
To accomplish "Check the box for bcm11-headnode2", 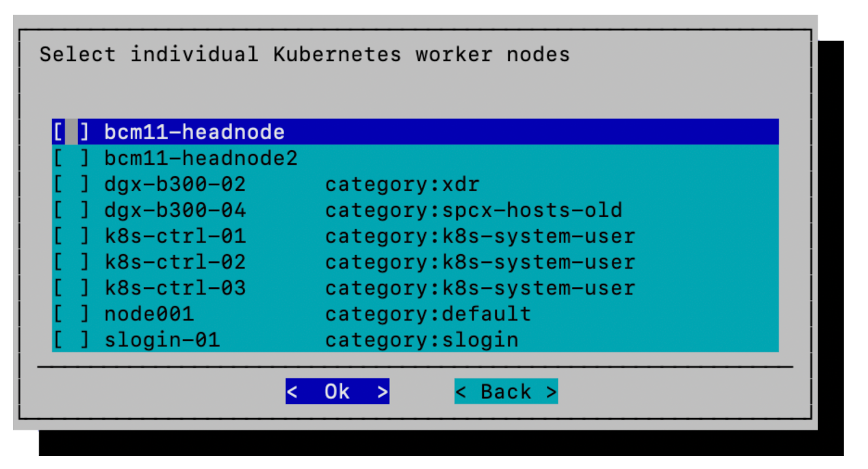I will 71,158.
